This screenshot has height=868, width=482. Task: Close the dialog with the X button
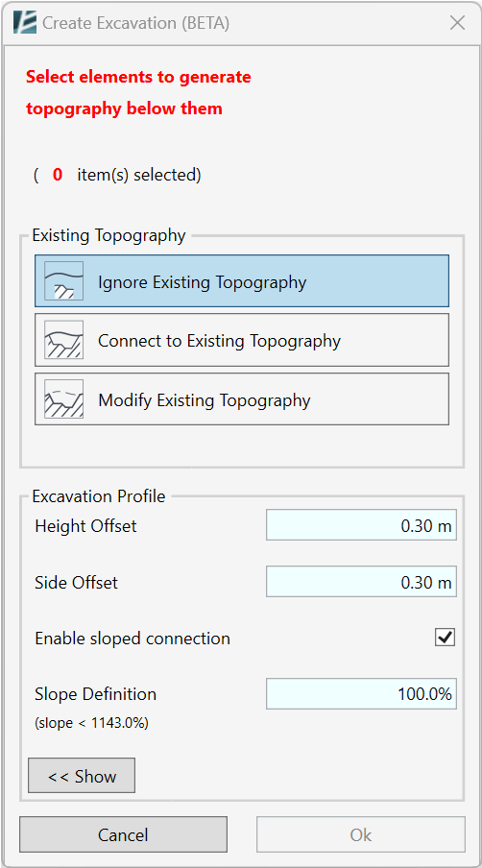(x=458, y=23)
